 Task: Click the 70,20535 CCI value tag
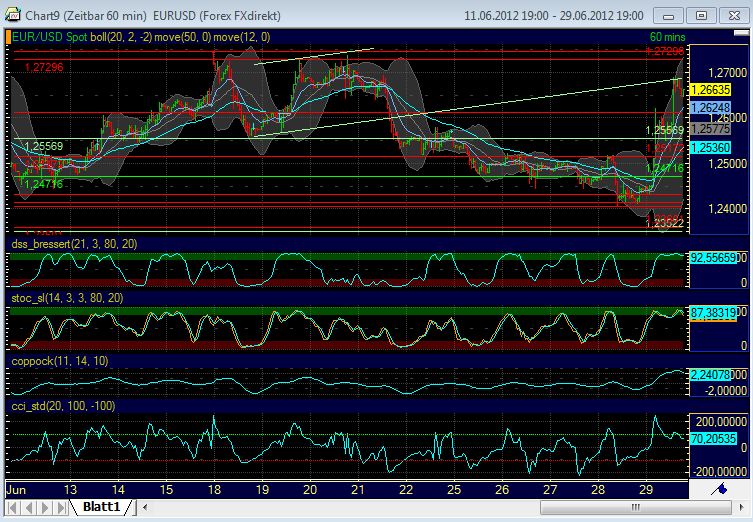(713, 438)
